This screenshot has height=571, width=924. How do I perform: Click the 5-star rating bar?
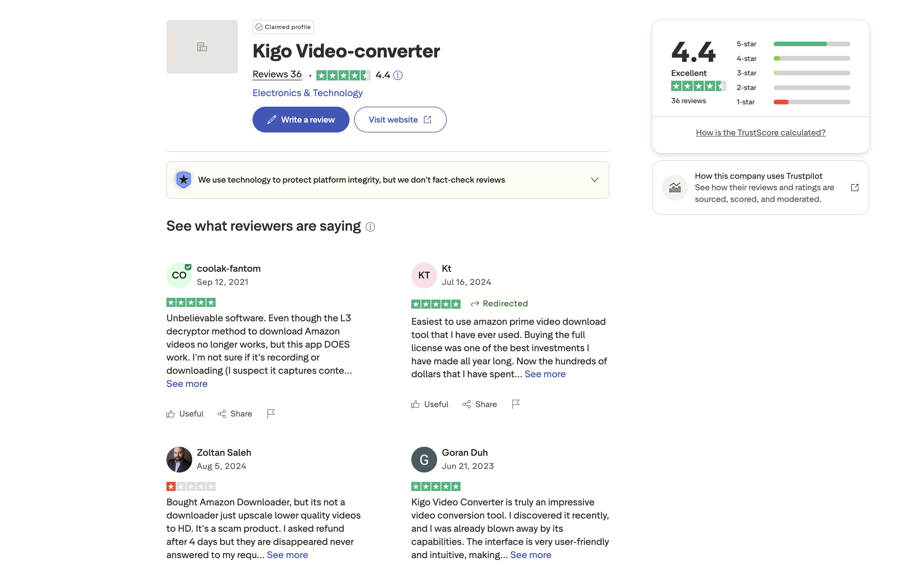coord(812,44)
